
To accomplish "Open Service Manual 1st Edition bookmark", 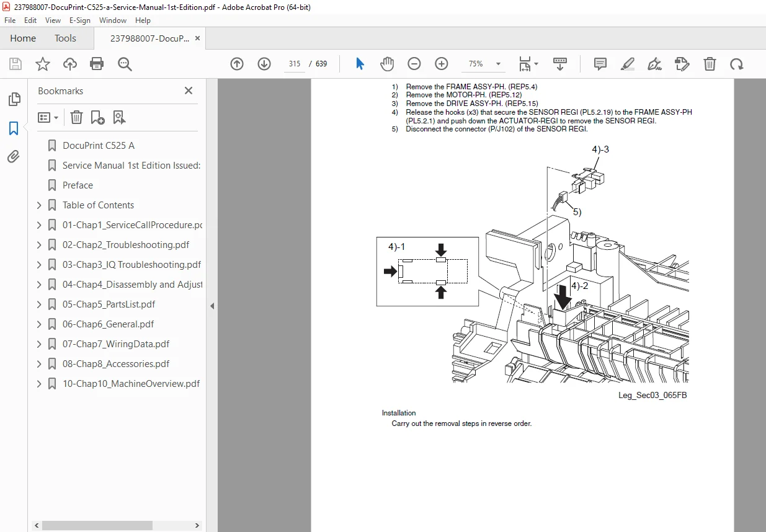I will point(131,166).
